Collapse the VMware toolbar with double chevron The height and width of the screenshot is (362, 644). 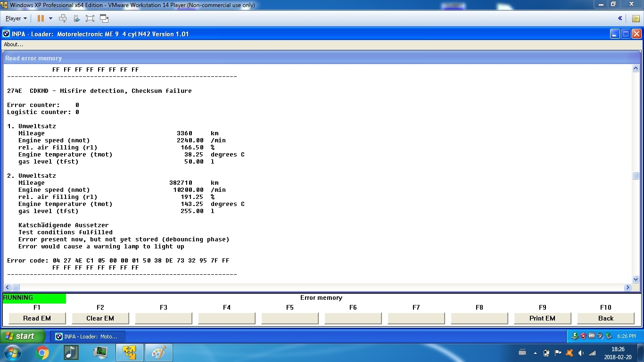[x=620, y=18]
